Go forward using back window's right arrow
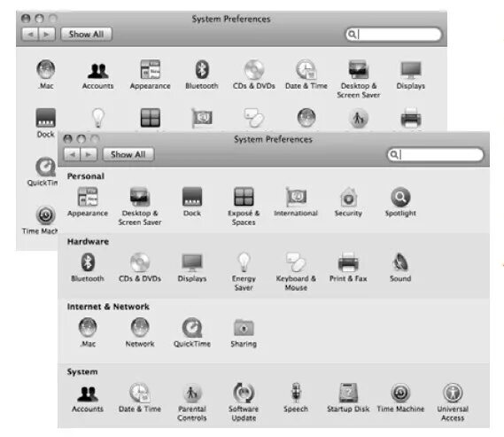The width and height of the screenshot is (504, 437). coord(47,34)
